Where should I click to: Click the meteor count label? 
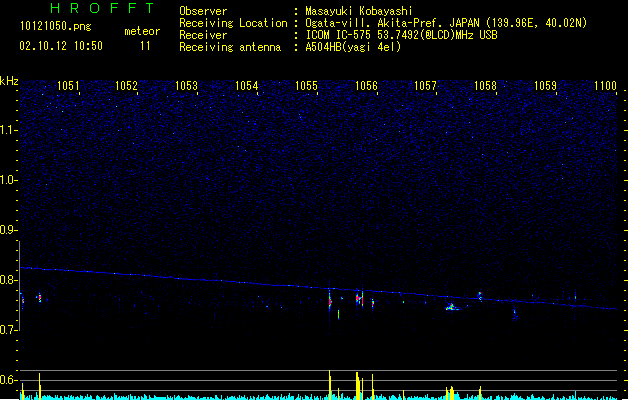(142, 31)
